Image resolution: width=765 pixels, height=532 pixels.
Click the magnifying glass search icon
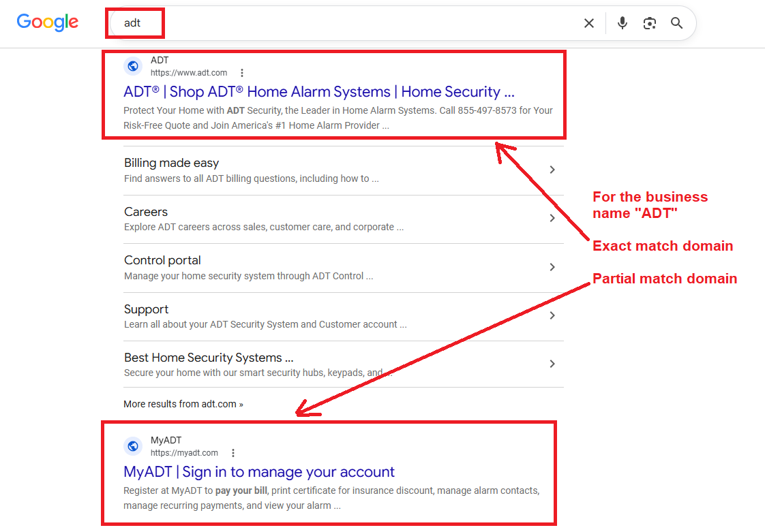pyautogui.click(x=676, y=23)
